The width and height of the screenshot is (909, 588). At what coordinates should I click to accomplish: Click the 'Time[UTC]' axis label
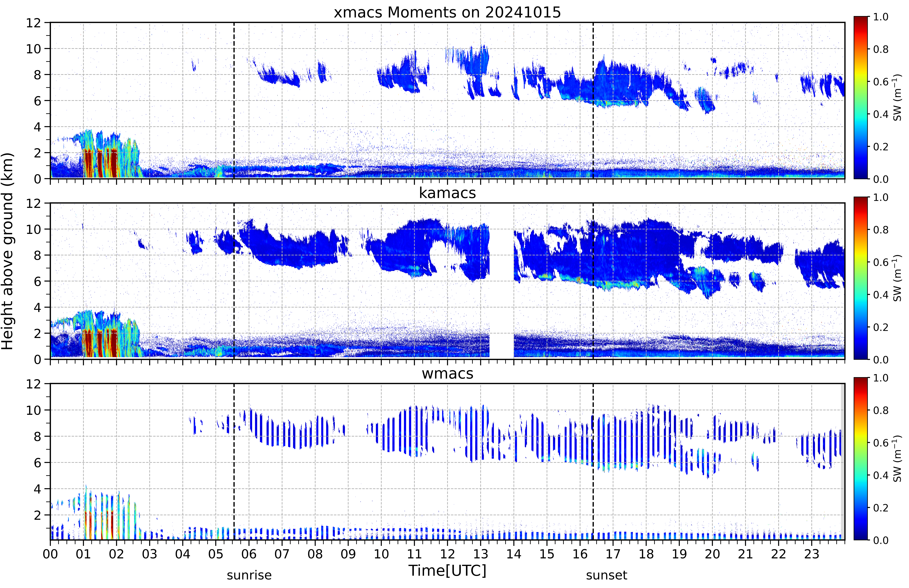pos(447,571)
